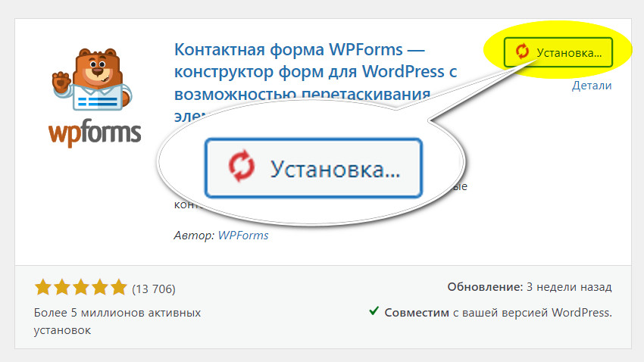The image size is (644, 362).
Task: Click the spinning update icon in Установка button
Action: pyautogui.click(x=522, y=51)
